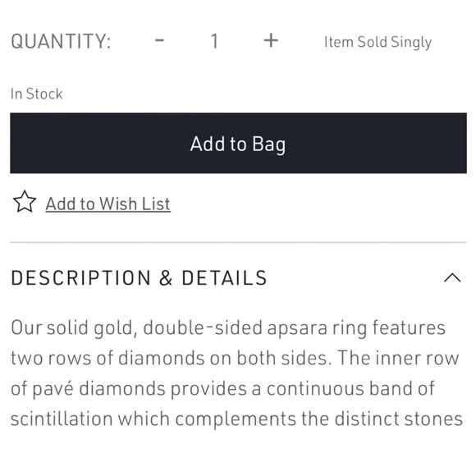Viewport: 476px width, 476px height.
Task: Click the divider line above DESCRIPTION & DETAILS
Action: pos(238,243)
